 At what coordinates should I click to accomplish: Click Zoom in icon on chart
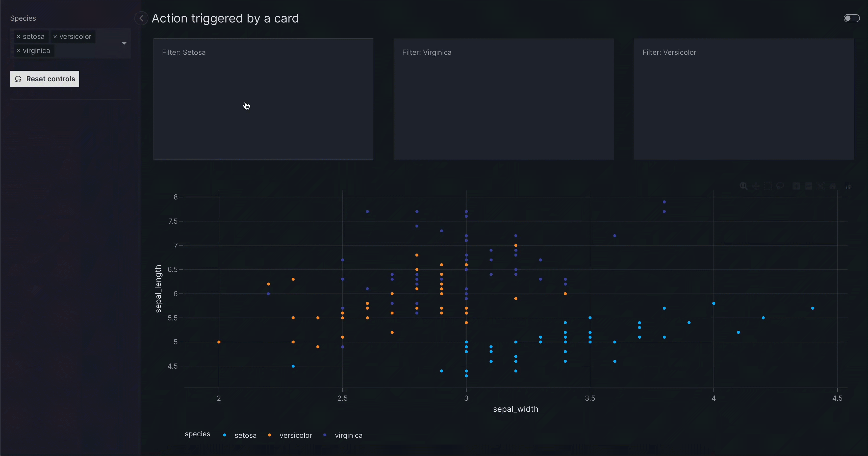pyautogui.click(x=796, y=186)
